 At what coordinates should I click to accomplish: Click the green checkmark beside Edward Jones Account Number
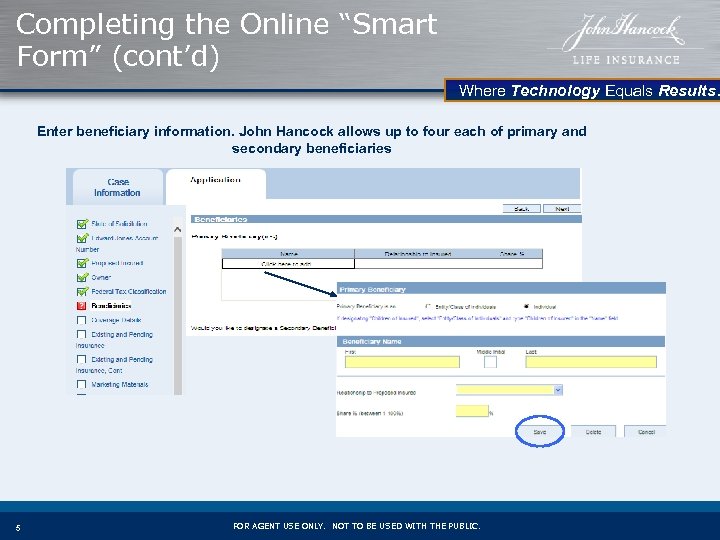tap(83, 238)
